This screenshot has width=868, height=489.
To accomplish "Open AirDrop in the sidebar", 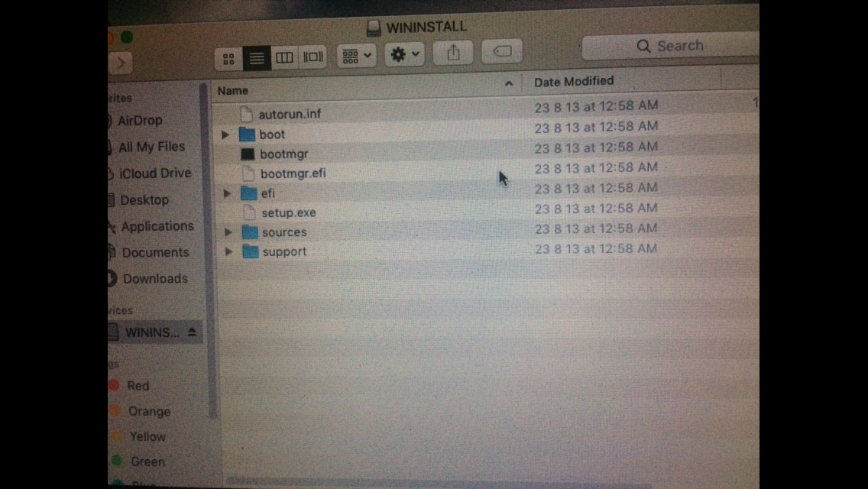I will [x=140, y=120].
